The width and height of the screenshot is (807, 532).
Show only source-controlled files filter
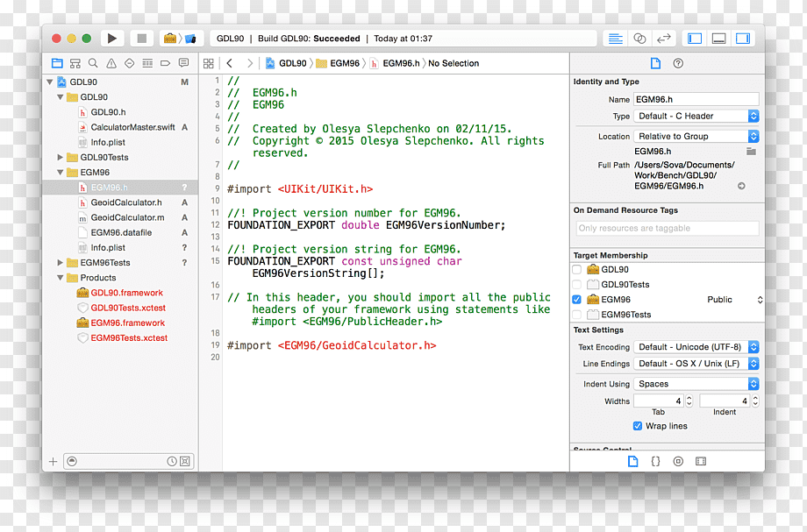tap(185, 462)
